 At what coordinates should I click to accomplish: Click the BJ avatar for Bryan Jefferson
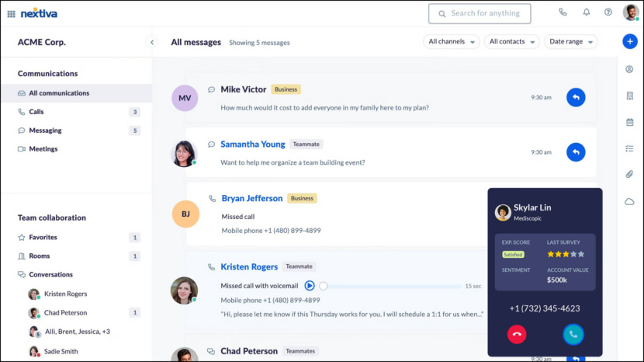click(x=185, y=214)
